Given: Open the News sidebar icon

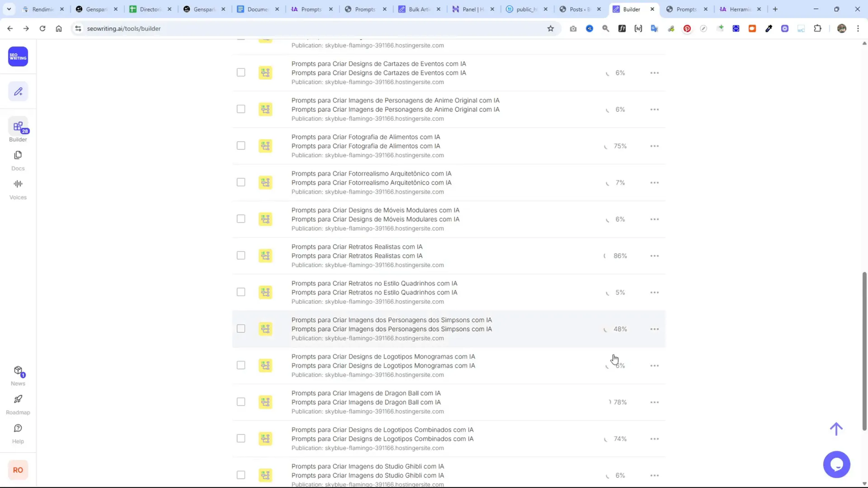Looking at the screenshot, I should click(x=18, y=371).
